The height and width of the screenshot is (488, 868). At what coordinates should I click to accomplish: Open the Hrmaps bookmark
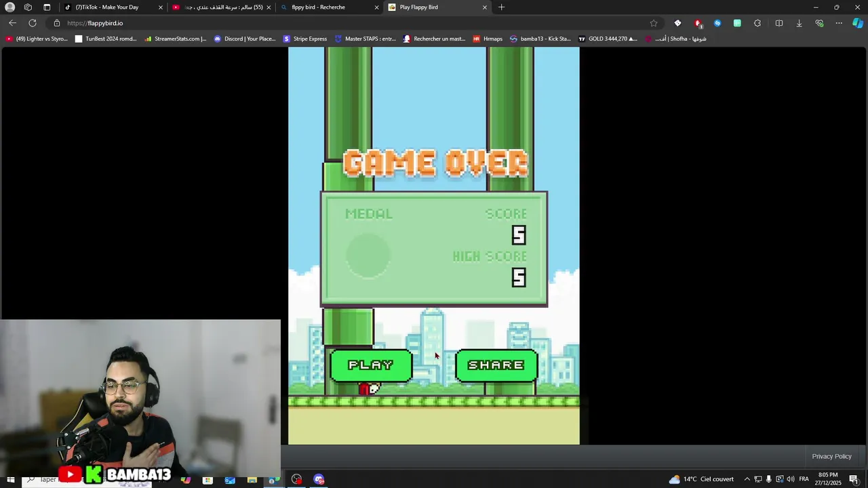(x=488, y=39)
